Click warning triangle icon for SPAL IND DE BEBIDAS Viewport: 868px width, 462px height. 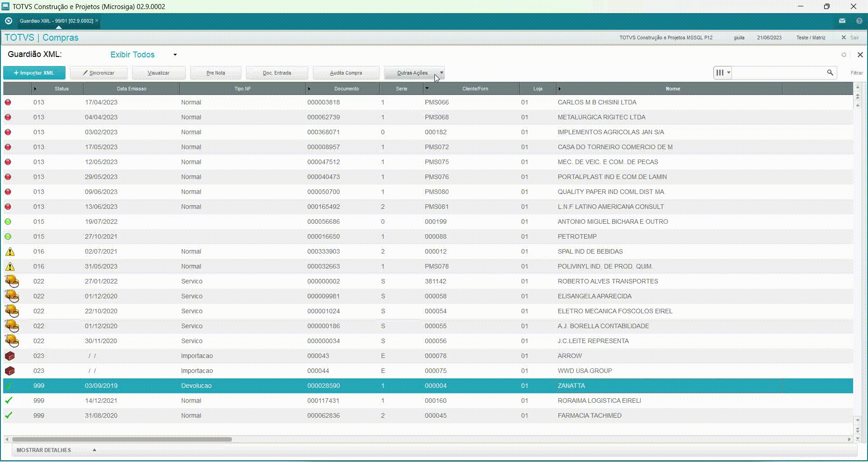(9, 251)
